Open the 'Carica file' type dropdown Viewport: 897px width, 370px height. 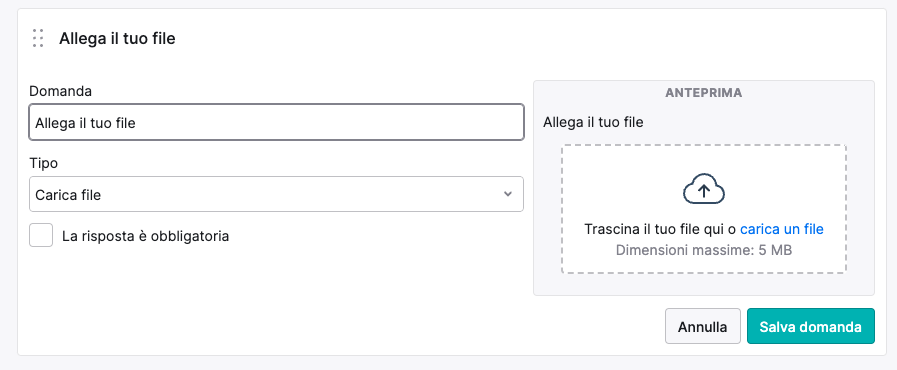(x=276, y=194)
